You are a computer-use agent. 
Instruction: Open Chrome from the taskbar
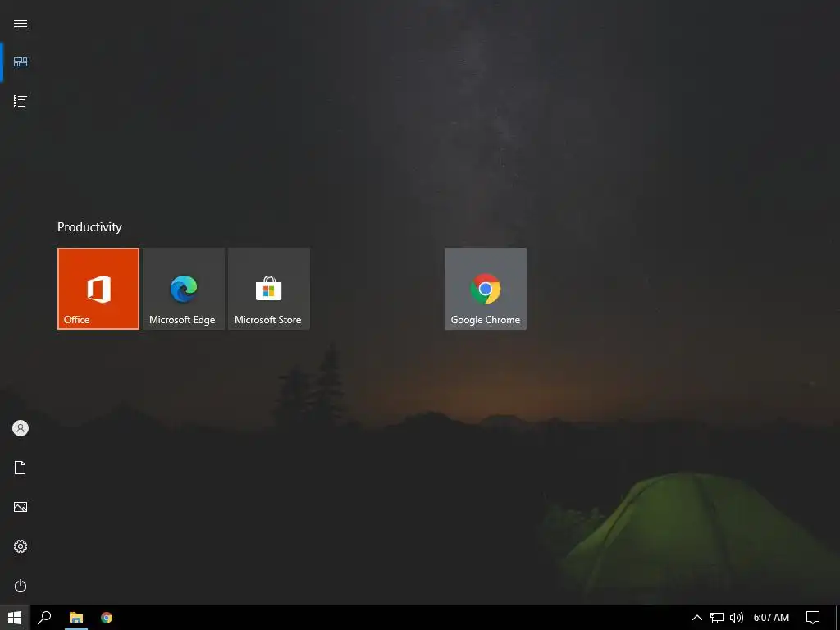point(107,618)
